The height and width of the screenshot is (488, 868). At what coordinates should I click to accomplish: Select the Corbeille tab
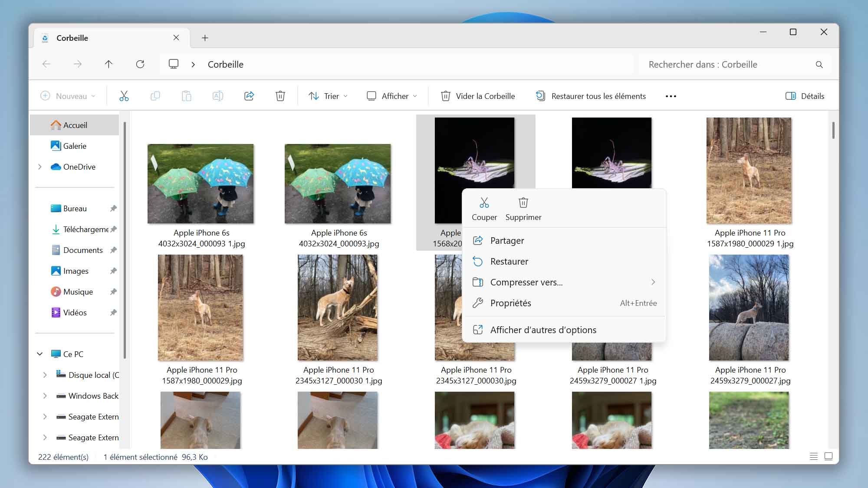[x=112, y=38]
